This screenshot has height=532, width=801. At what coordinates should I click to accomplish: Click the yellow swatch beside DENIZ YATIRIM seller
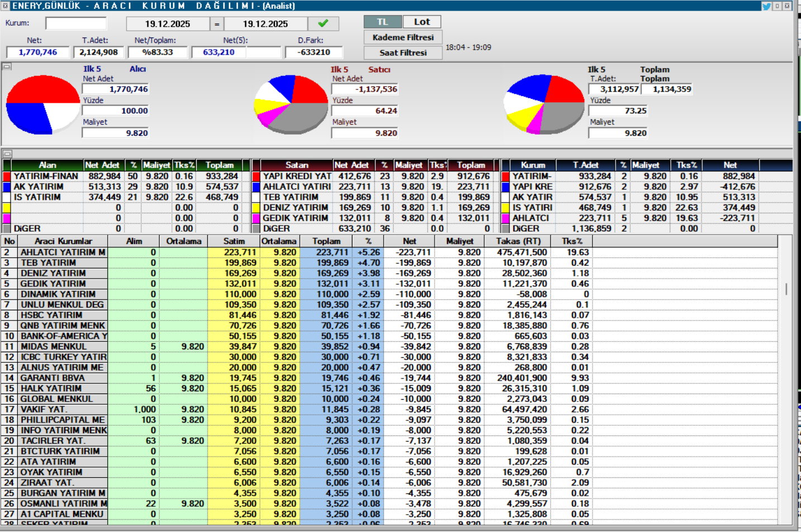point(256,208)
